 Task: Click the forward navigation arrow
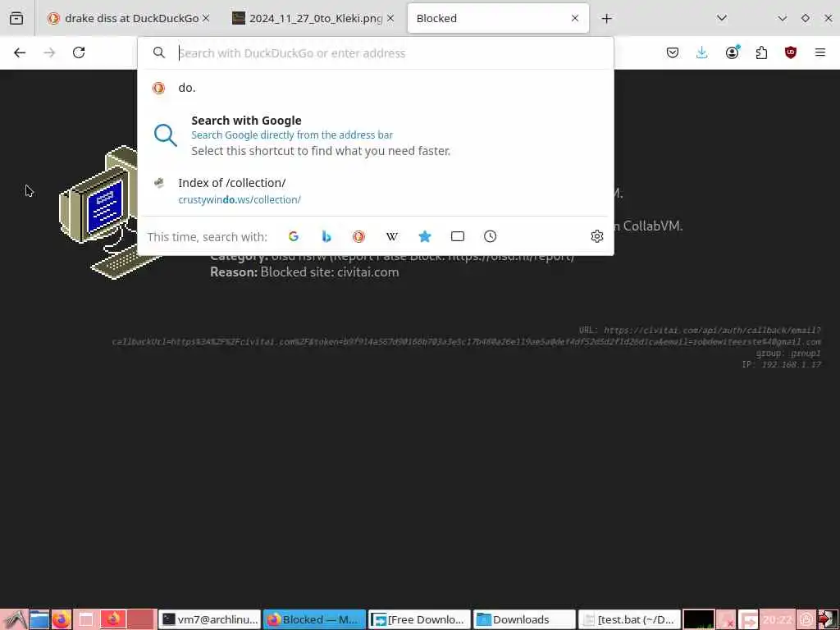click(49, 52)
